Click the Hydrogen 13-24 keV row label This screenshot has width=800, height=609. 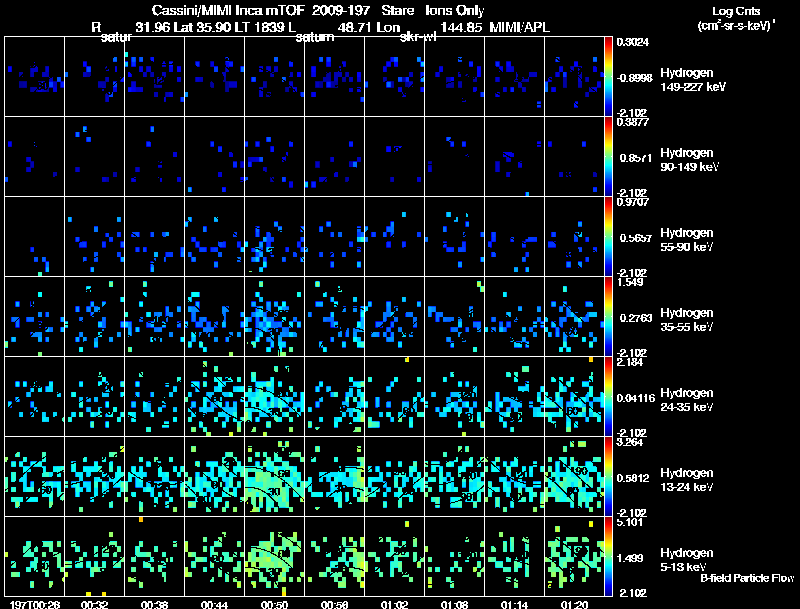click(687, 480)
